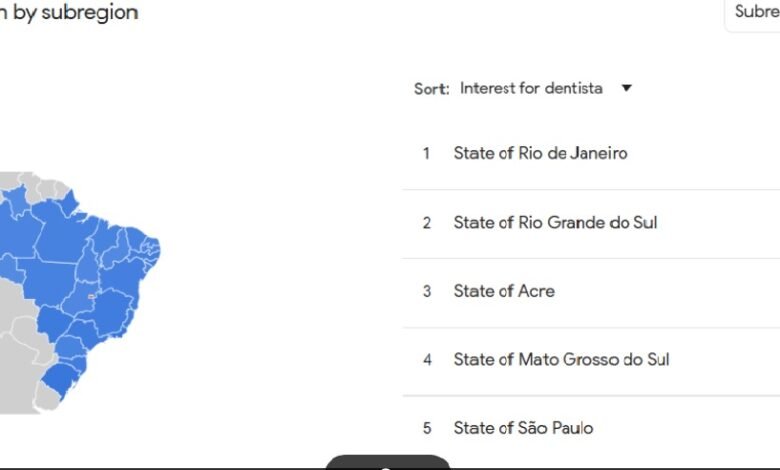The image size is (780, 470).
Task: Click rank number 5 beside São Paulo
Action: (426, 428)
